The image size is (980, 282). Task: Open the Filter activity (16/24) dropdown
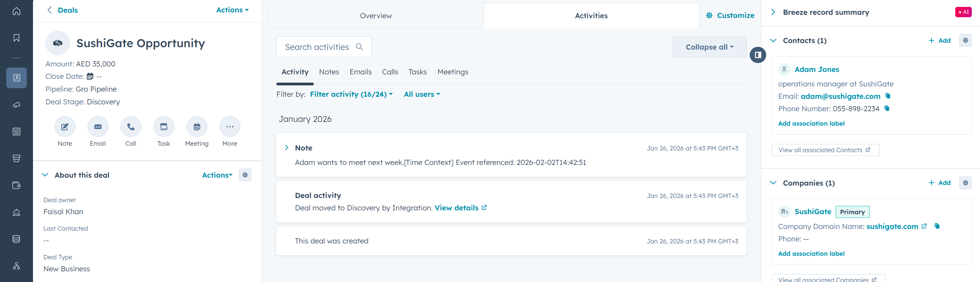[351, 94]
